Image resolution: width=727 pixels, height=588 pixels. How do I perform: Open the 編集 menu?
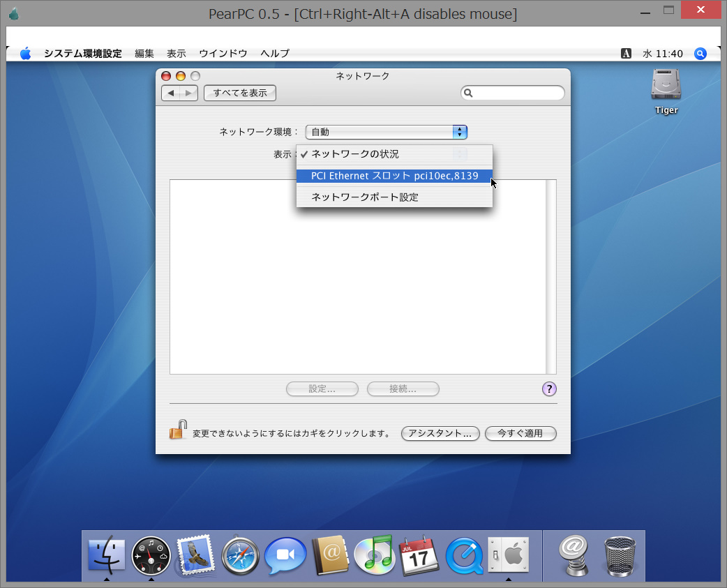144,54
